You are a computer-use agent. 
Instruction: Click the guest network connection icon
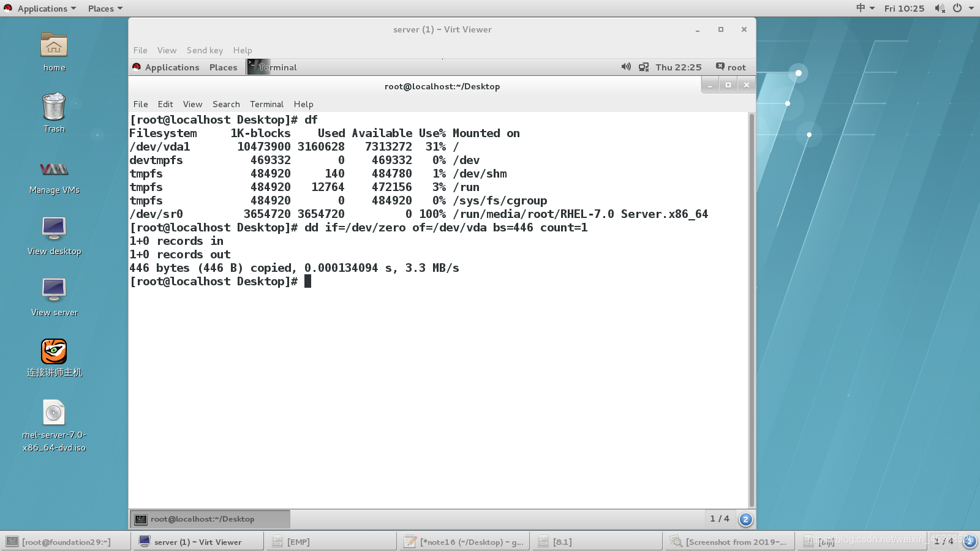tap(644, 67)
